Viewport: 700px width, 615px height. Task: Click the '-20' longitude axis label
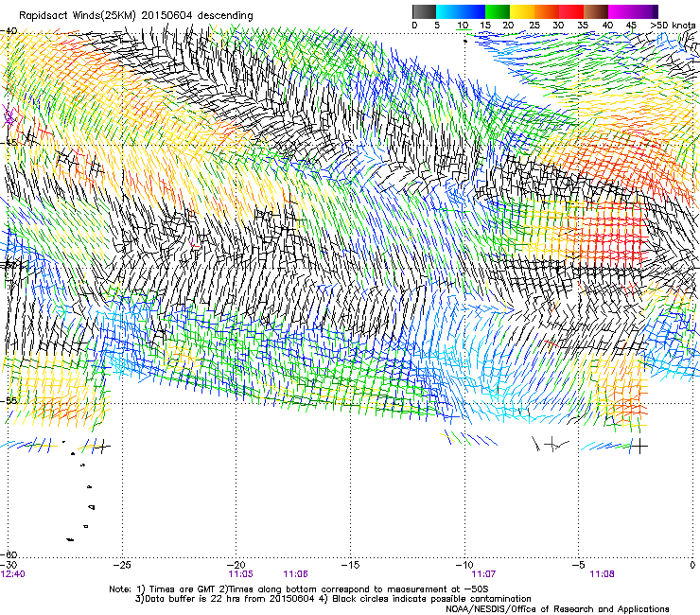pyautogui.click(x=236, y=565)
